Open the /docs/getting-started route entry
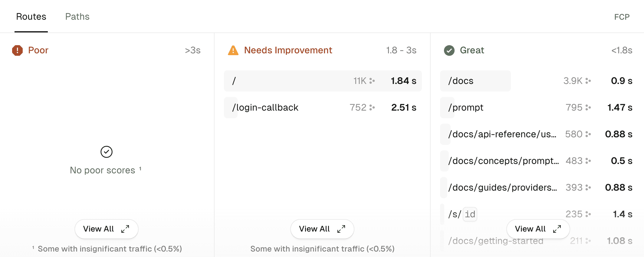 [x=496, y=241]
